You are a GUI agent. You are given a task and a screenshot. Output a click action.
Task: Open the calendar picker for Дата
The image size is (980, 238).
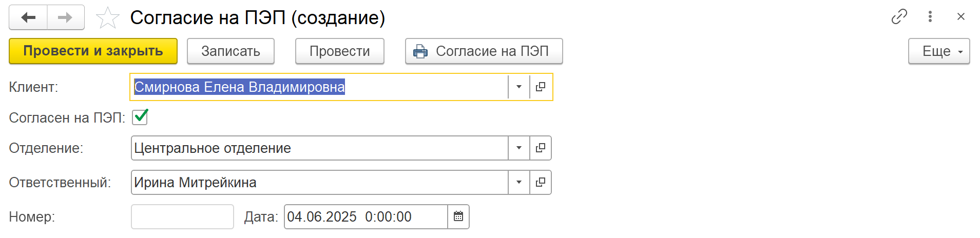point(458,216)
